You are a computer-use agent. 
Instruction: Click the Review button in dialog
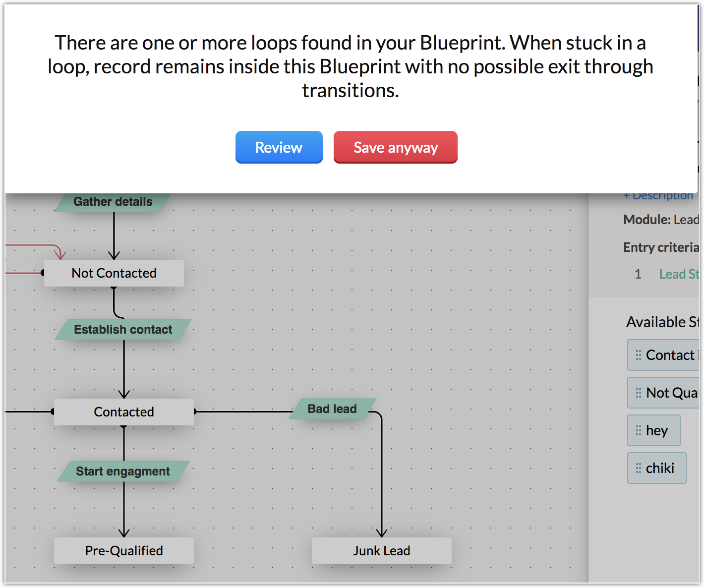coord(279,147)
